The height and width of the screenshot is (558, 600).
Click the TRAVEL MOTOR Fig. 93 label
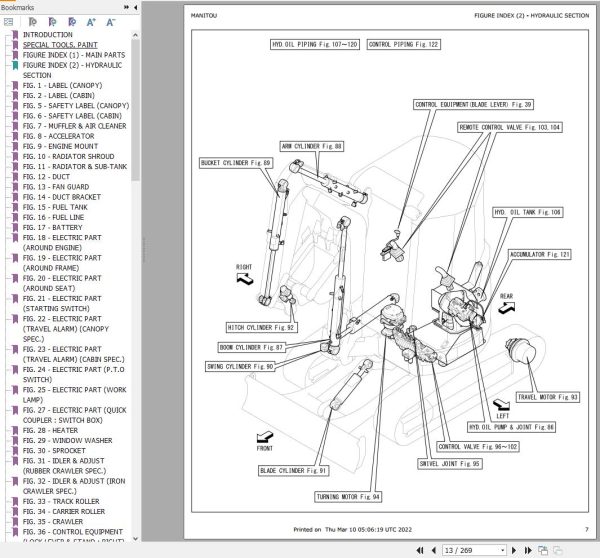548,397
